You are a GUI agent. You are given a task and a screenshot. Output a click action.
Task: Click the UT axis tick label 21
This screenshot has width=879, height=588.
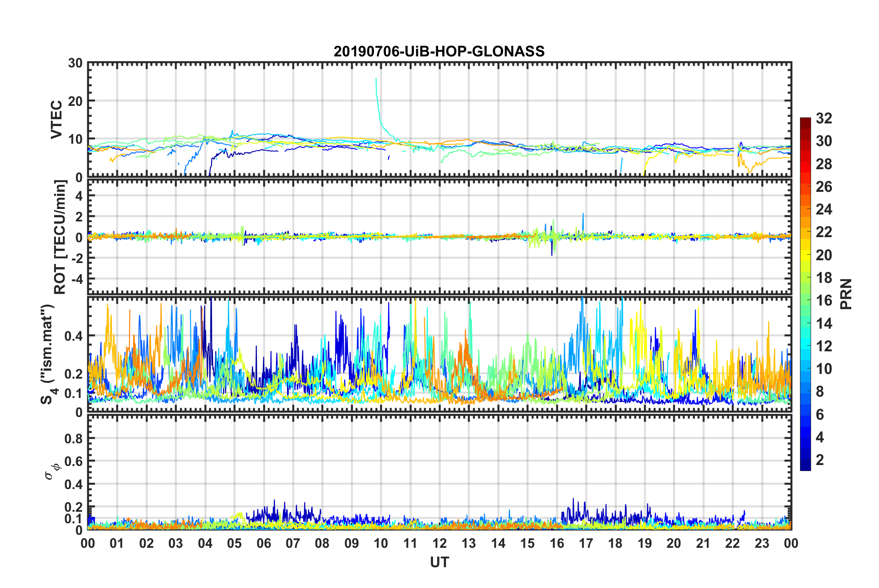(x=703, y=543)
